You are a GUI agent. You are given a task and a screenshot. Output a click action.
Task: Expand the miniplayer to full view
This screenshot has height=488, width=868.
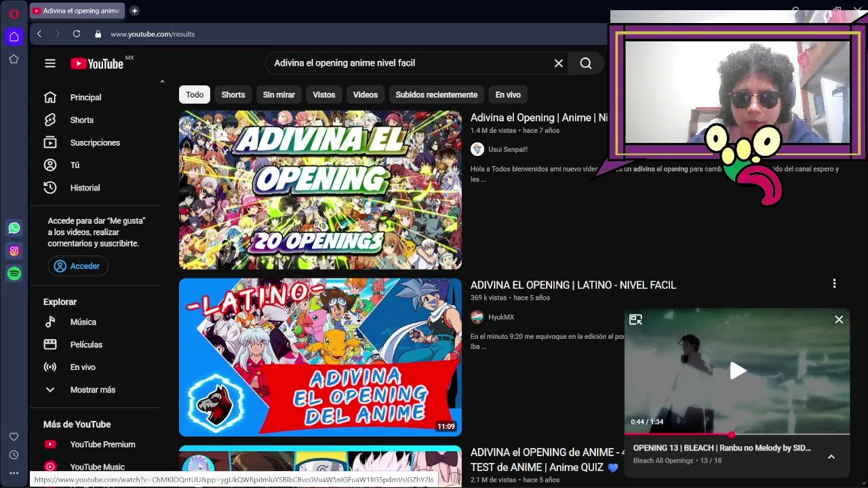pyautogui.click(x=635, y=319)
